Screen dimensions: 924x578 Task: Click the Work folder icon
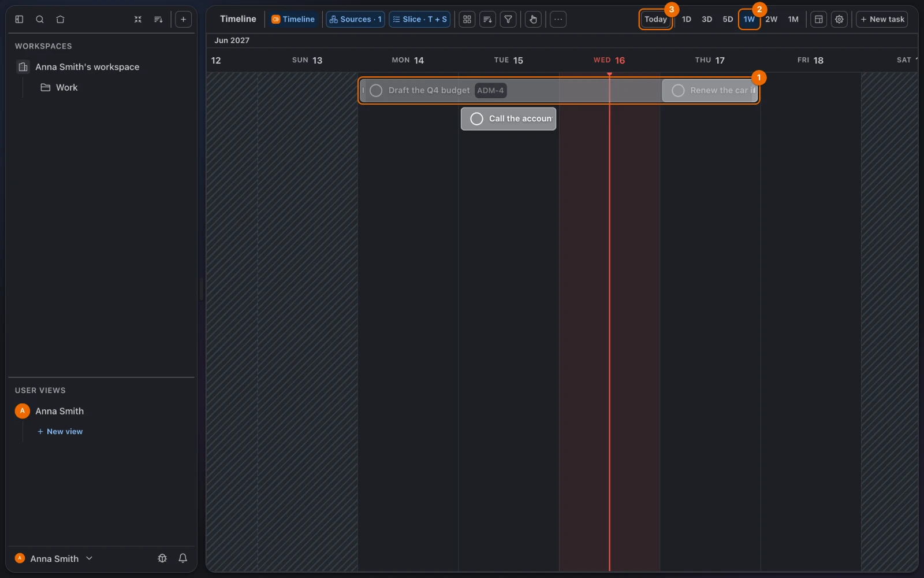[x=45, y=87]
